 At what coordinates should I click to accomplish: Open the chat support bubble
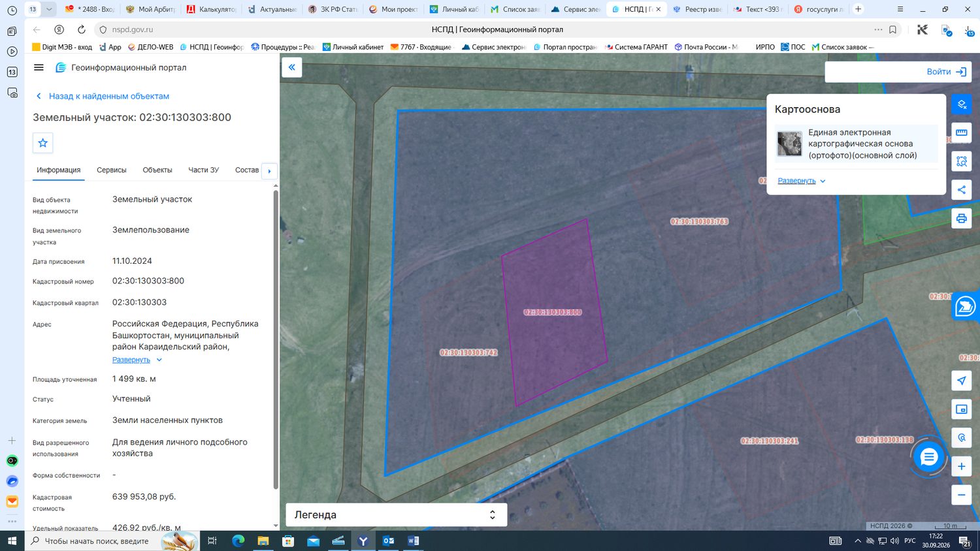point(928,457)
